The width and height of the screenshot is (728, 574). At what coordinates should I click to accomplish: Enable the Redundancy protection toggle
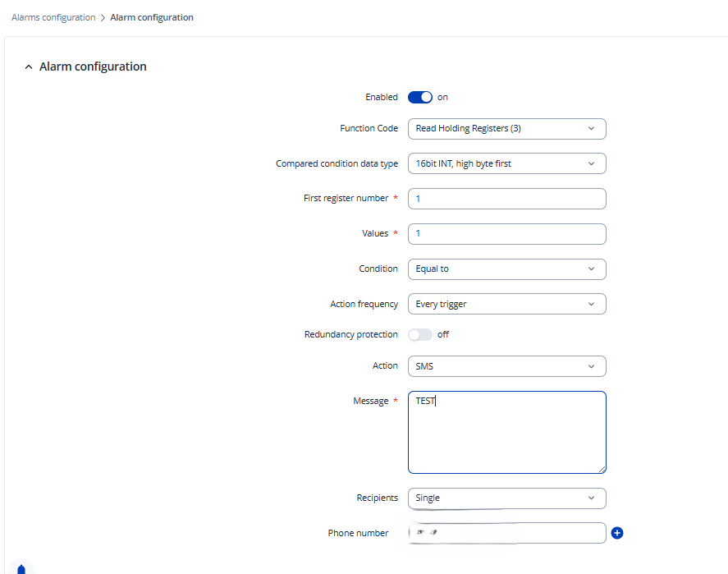click(x=419, y=334)
